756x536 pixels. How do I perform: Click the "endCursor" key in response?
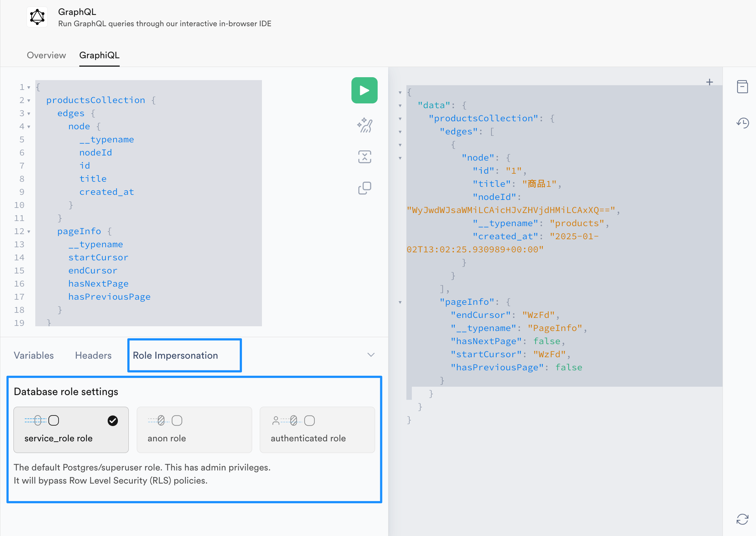(481, 315)
